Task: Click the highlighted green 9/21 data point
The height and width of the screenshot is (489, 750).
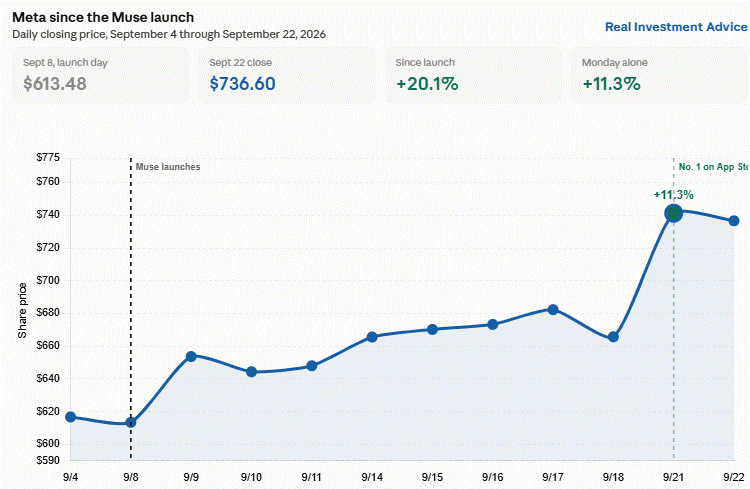Action: (x=673, y=213)
